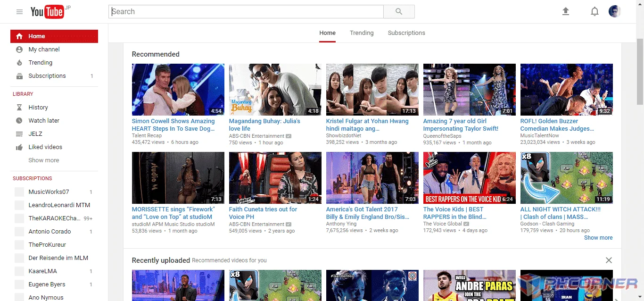
Task: Open MusicTalentNow channel link
Action: point(540,136)
